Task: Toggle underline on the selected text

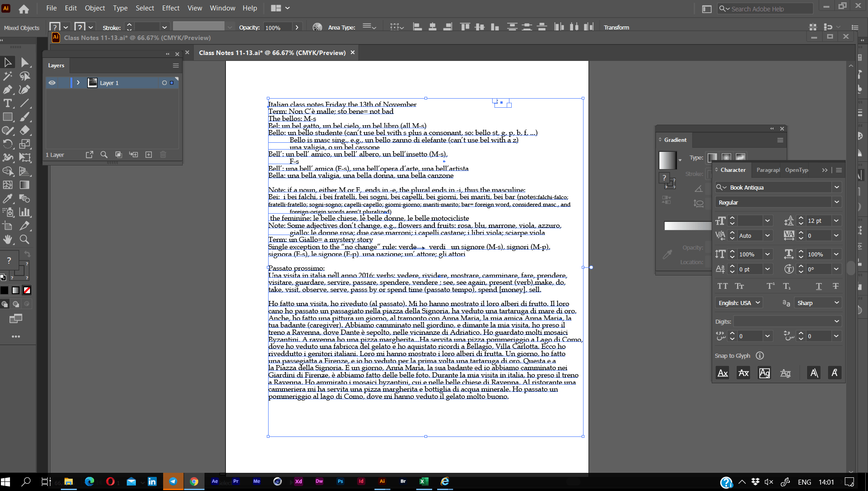Action: (x=819, y=286)
